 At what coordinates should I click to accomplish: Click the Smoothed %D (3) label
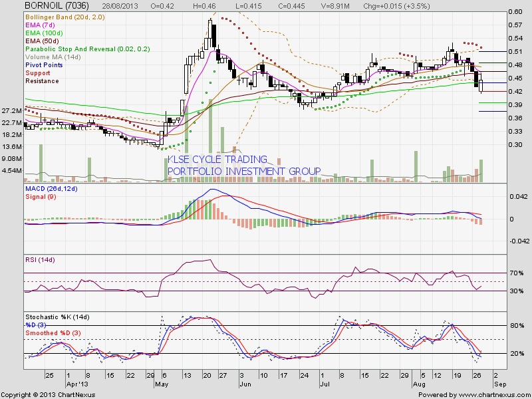[x=53, y=333]
